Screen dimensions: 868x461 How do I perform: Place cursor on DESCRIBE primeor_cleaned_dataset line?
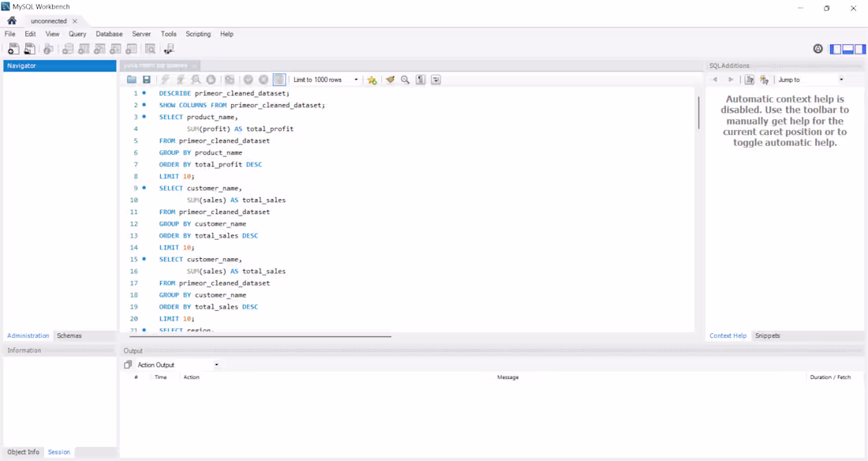coord(224,93)
